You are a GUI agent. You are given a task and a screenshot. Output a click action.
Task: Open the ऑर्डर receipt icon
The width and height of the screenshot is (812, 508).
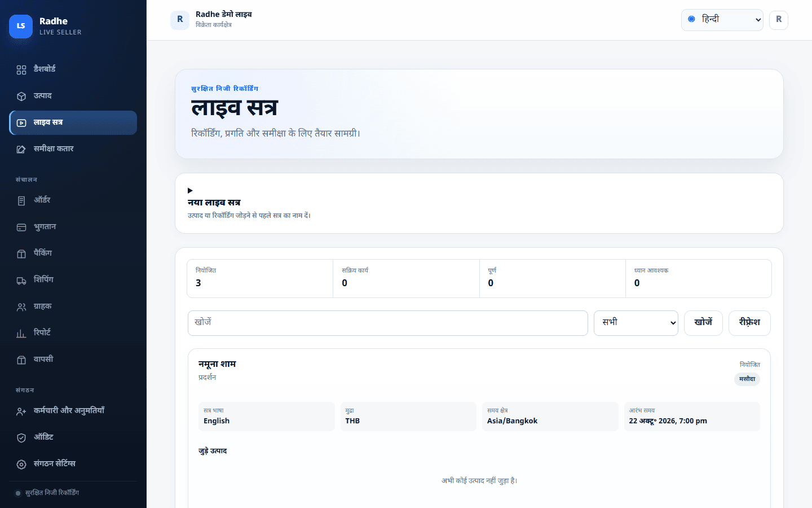[21, 200]
